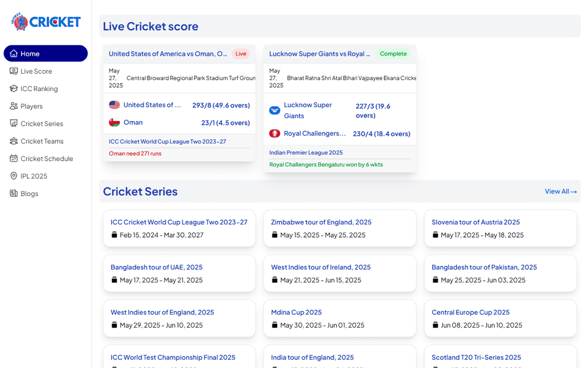Open Bangladesh tour of Pakistan, 2025
This screenshot has height=368, width=588.
point(484,267)
